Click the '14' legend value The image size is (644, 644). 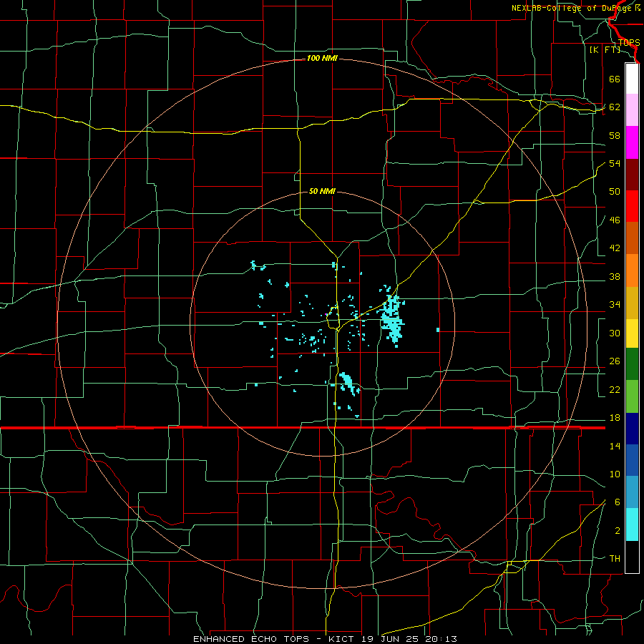pos(615,446)
